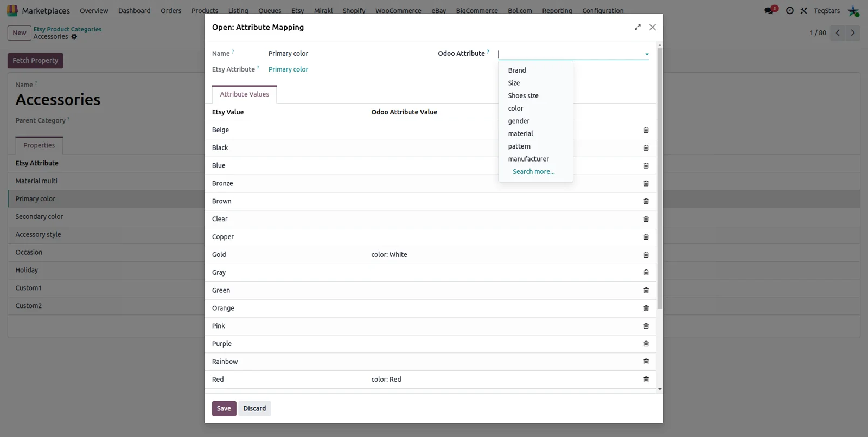Delete the Brown value row
Viewport: 868px width, 437px height.
(646, 201)
